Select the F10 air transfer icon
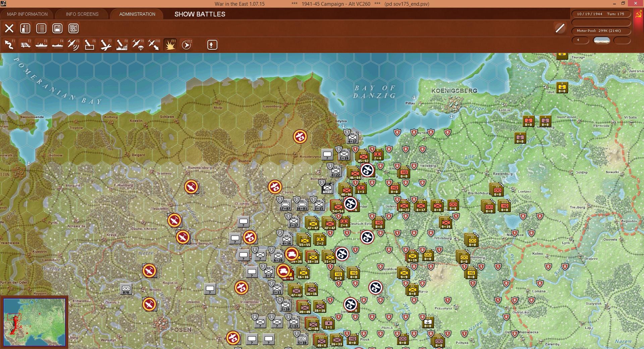This screenshot has height=349, width=644. coord(154,45)
